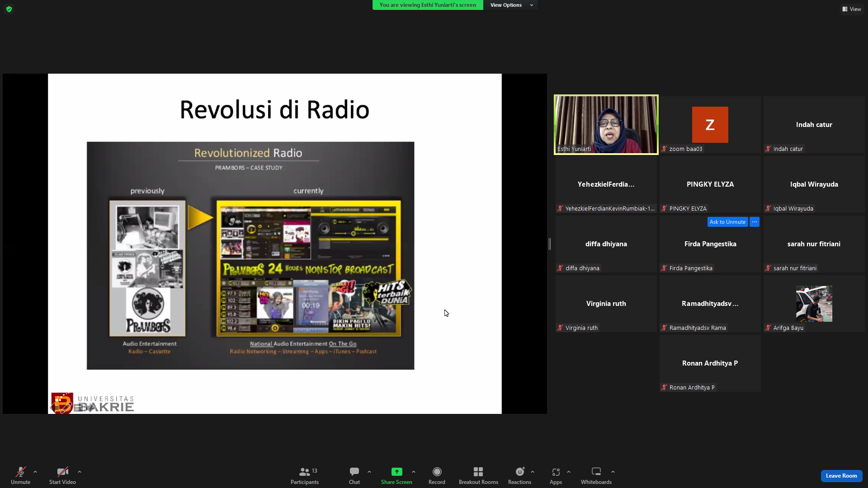This screenshot has width=868, height=488.
Task: Click the 'Revolusi di Radio' slide title
Action: point(274,110)
